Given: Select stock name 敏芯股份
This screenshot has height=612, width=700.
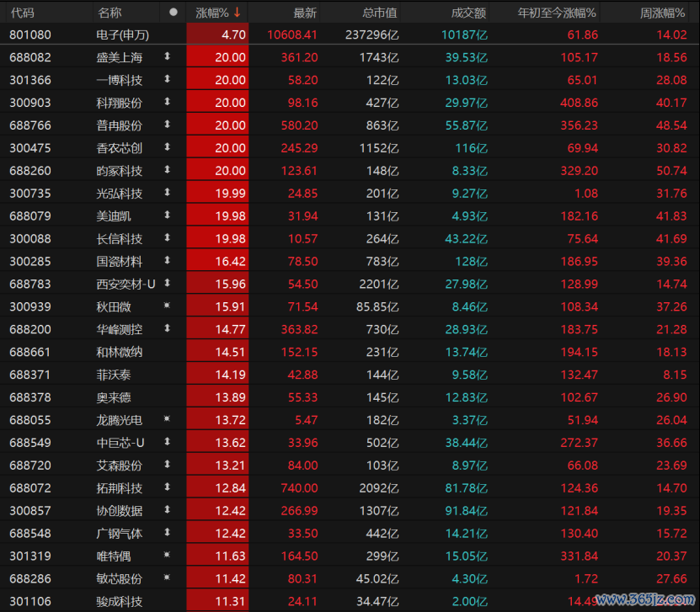Looking at the screenshot, I should coord(120,579).
